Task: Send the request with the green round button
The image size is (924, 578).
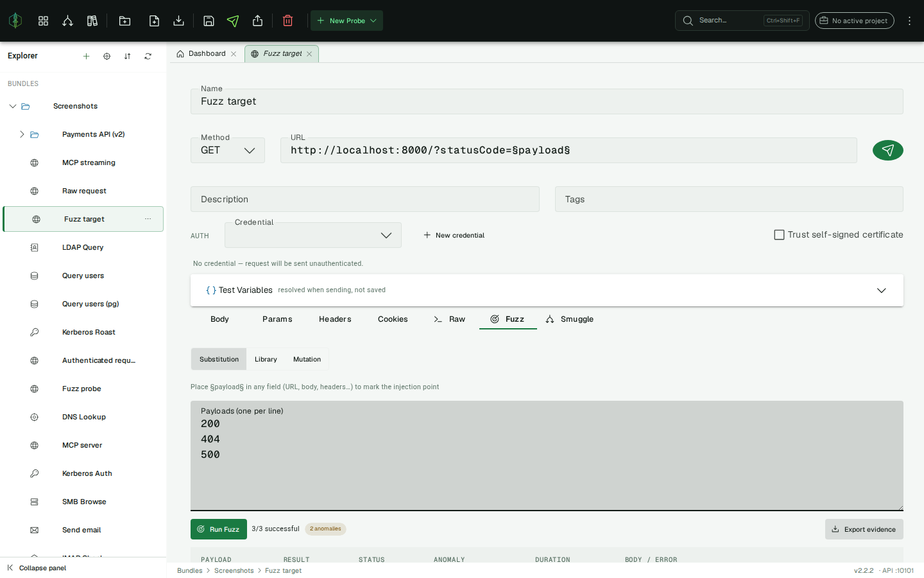Action: pos(888,150)
